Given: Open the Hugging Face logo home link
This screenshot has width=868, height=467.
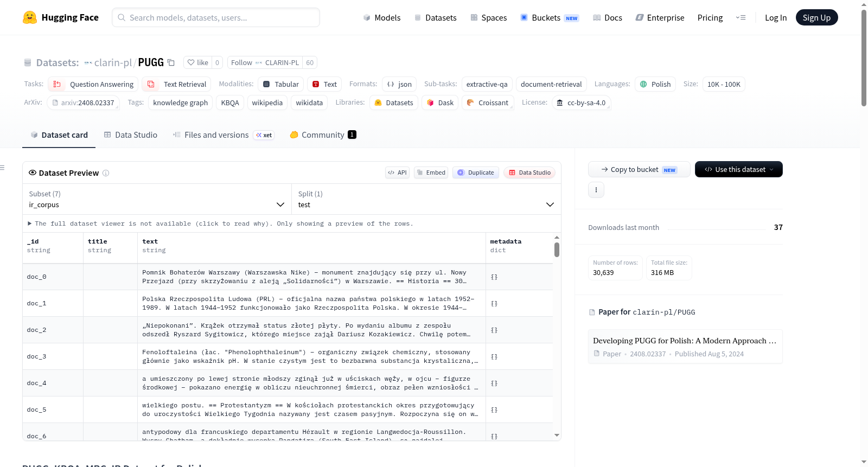Looking at the screenshot, I should (x=61, y=17).
